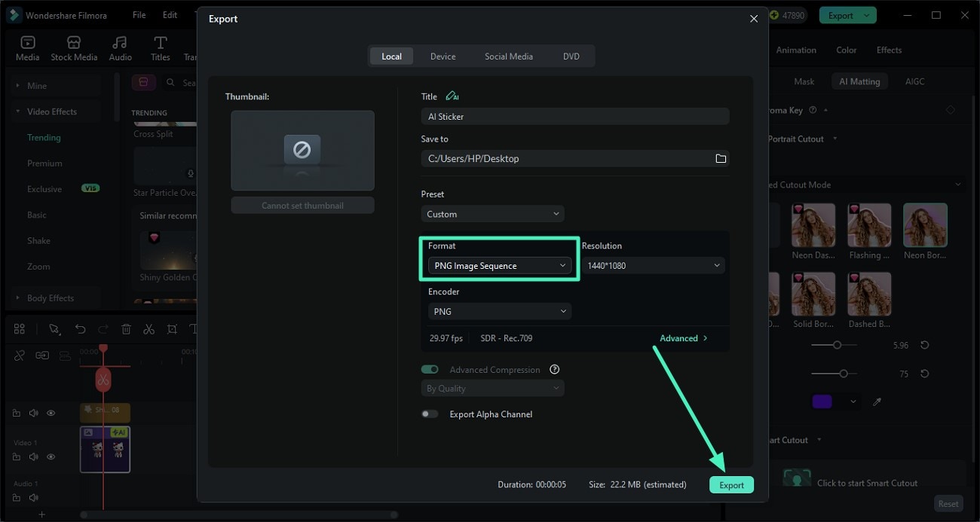The height and width of the screenshot is (522, 980).
Task: Open the Audio panel
Action: click(120, 49)
